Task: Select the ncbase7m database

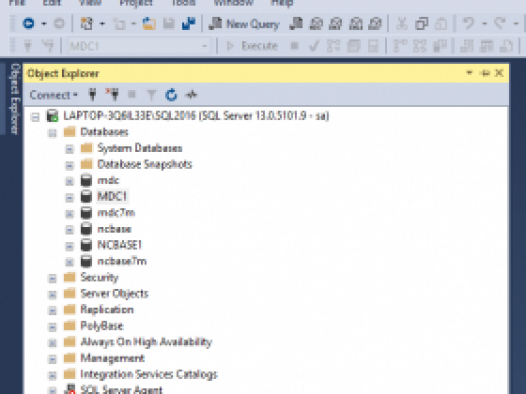Action: coord(122,261)
